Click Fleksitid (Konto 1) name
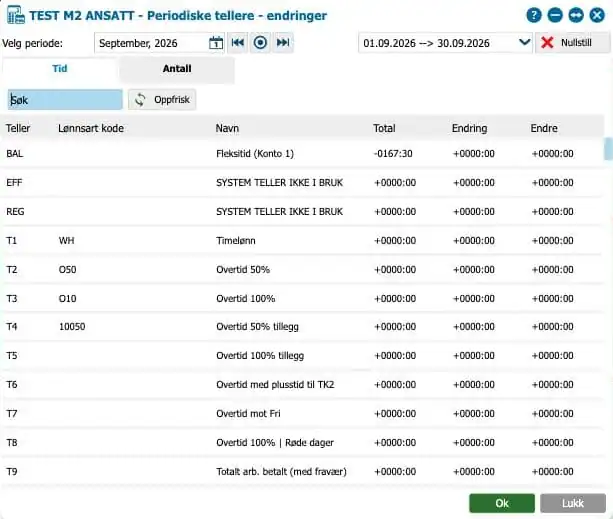Screen dimensions: 613x519 pos(255,154)
